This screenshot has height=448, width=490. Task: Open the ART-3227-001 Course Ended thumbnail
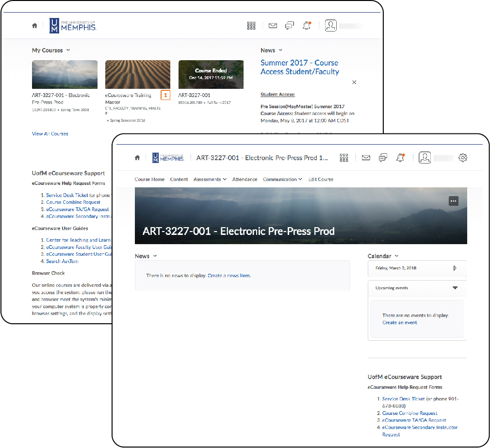click(211, 74)
